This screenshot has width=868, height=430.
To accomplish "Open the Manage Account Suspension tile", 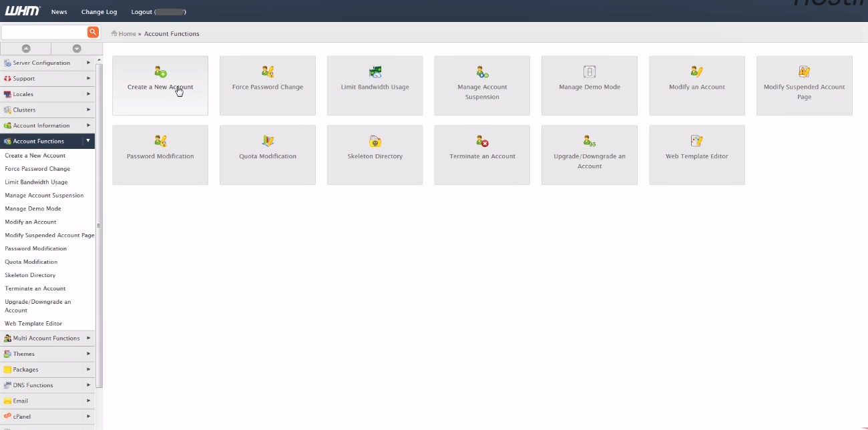I will 482,85.
